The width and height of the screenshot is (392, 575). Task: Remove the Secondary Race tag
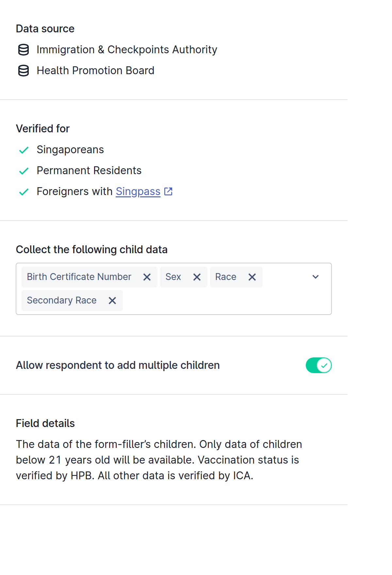coord(112,301)
